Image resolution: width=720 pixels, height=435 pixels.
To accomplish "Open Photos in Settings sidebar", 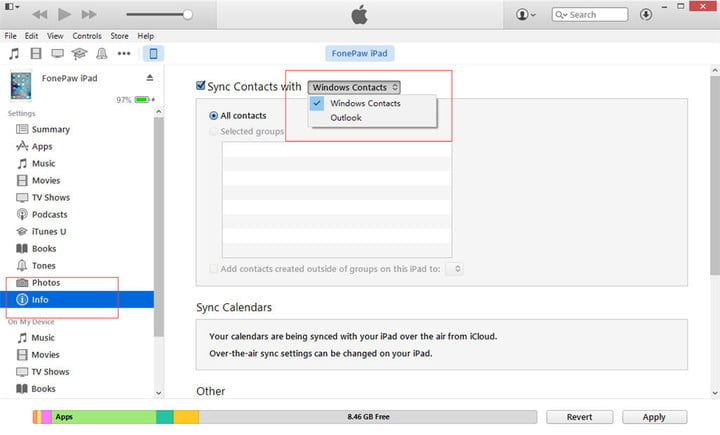I will coord(45,282).
